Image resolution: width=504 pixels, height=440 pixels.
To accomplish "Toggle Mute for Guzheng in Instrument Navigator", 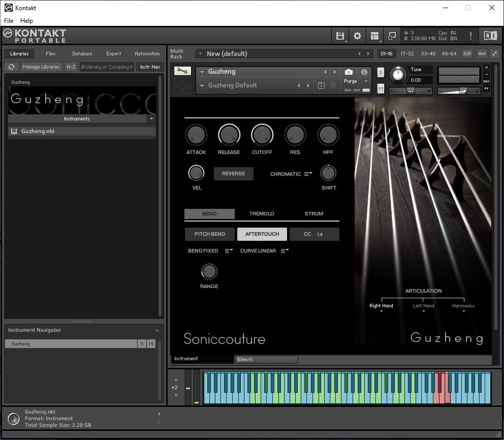I will pyautogui.click(x=151, y=344).
